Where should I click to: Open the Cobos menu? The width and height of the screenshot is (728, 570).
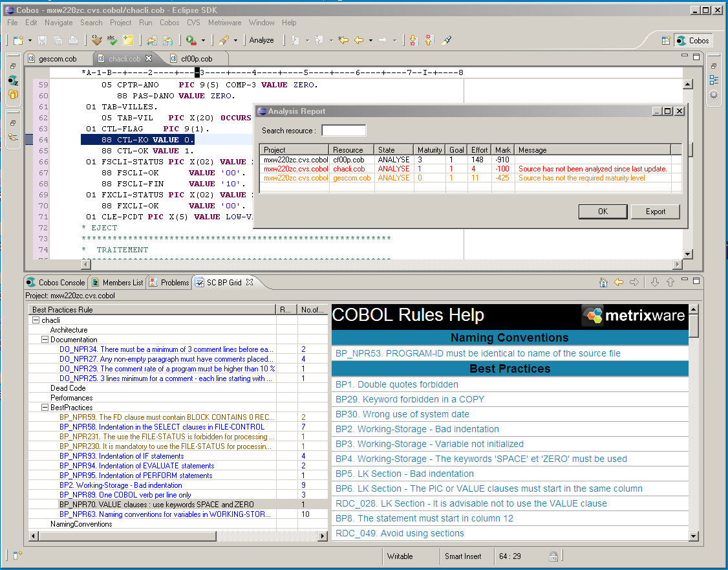[x=169, y=22]
